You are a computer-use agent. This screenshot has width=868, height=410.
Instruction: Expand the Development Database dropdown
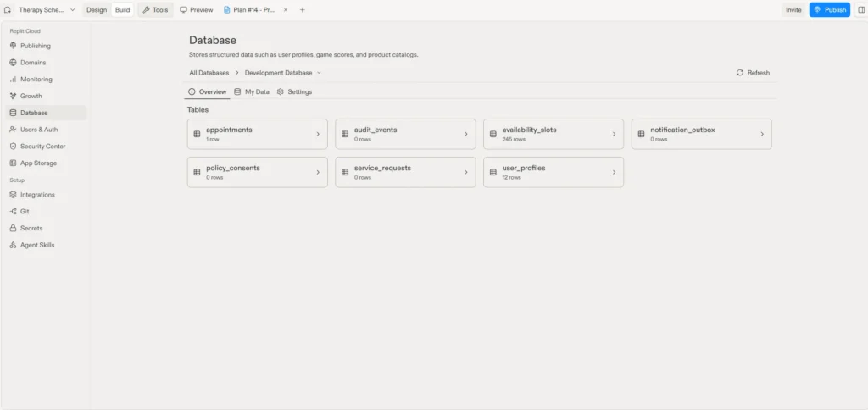319,73
